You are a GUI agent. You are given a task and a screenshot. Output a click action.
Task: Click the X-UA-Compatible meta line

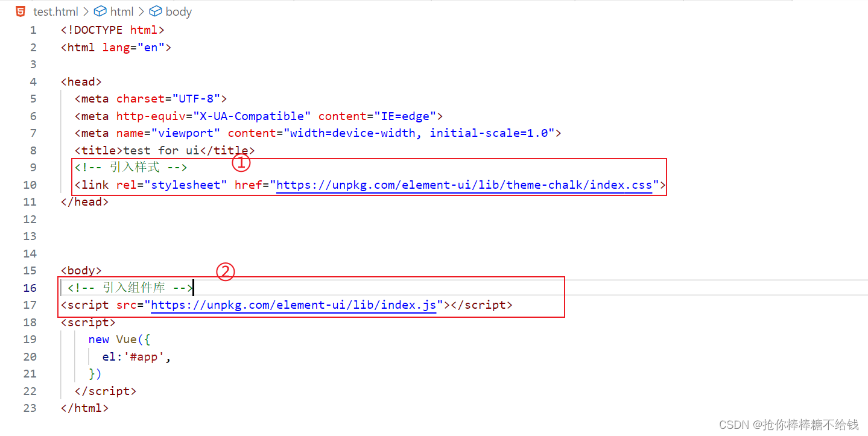coord(259,116)
